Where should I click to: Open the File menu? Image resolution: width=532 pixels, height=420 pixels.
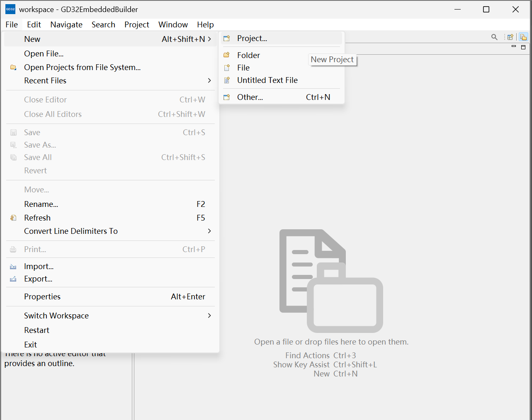[x=12, y=24]
